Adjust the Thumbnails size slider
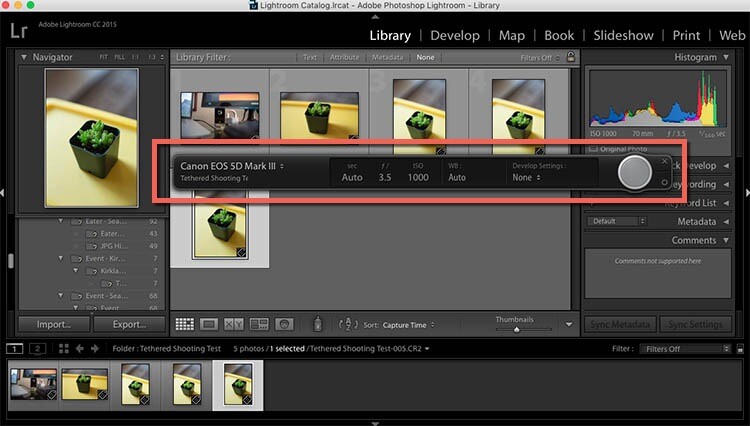Viewport: 750px width, 426px height. (x=516, y=328)
